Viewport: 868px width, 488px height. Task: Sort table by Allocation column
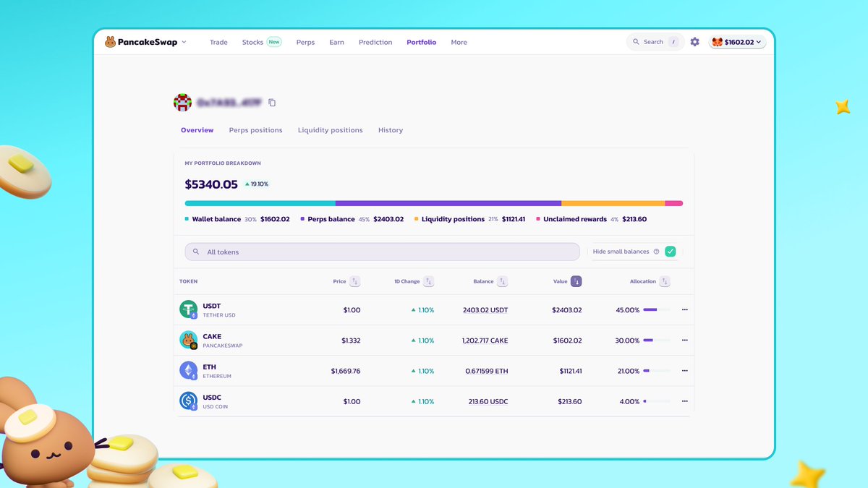[664, 281]
